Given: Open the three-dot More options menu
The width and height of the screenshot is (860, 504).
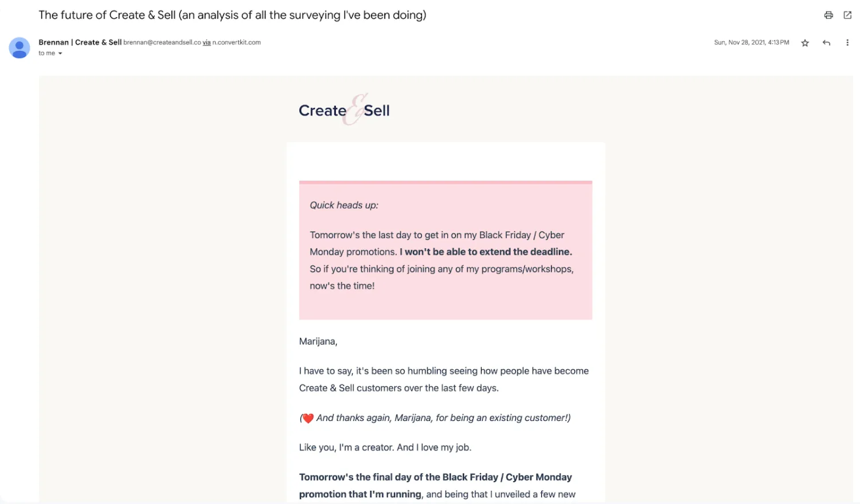Looking at the screenshot, I should (x=847, y=43).
